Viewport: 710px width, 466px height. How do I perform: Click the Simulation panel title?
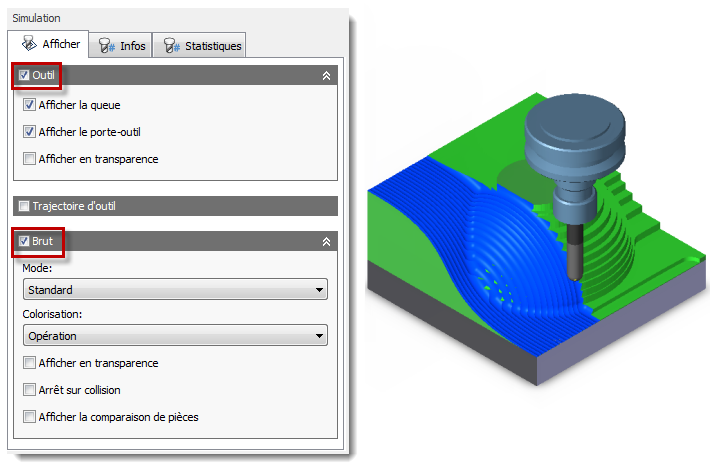36,18
